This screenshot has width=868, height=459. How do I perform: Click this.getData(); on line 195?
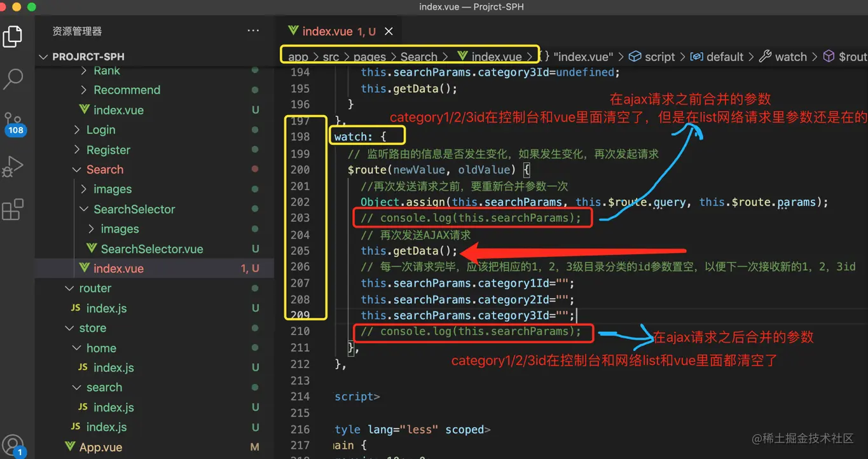click(409, 88)
